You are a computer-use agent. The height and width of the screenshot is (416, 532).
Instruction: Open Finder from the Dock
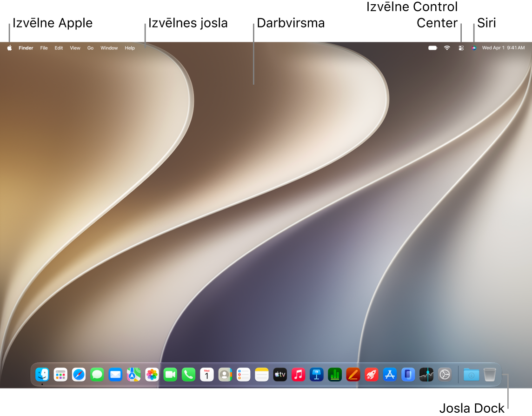(x=42, y=375)
